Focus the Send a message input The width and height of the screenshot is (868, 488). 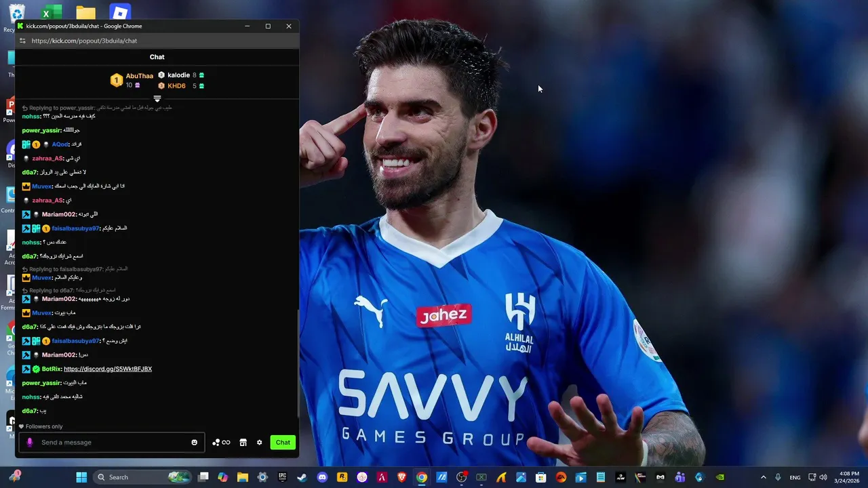pos(112,443)
